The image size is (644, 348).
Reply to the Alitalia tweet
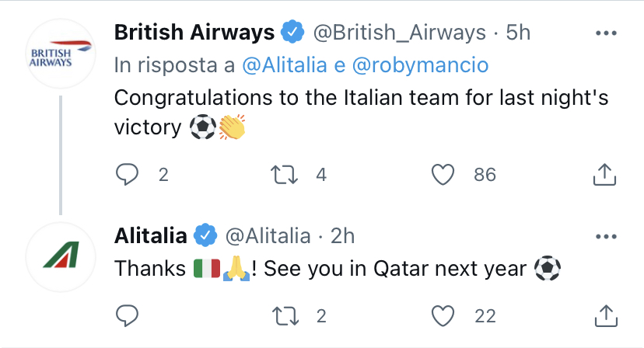[x=127, y=315]
